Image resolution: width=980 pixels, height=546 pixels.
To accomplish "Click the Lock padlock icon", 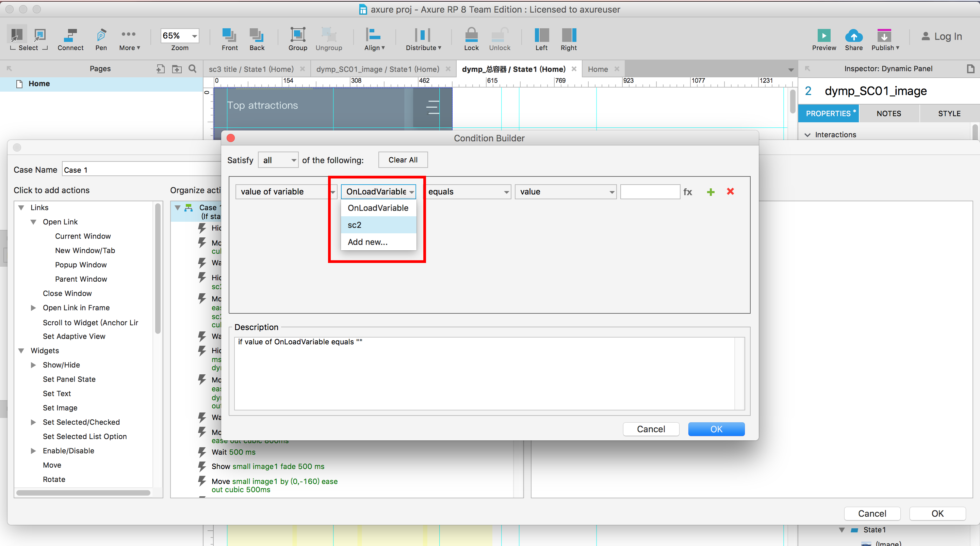I will pos(471,35).
